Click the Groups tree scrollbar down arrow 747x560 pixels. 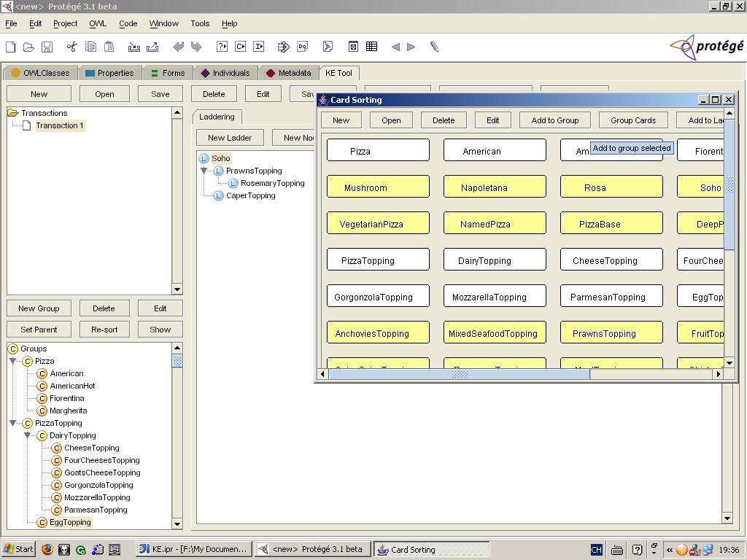[177, 524]
